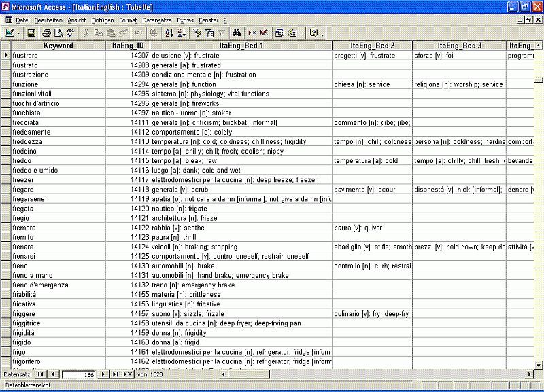
Task: Open the Bearbeiten menu
Action: point(48,20)
